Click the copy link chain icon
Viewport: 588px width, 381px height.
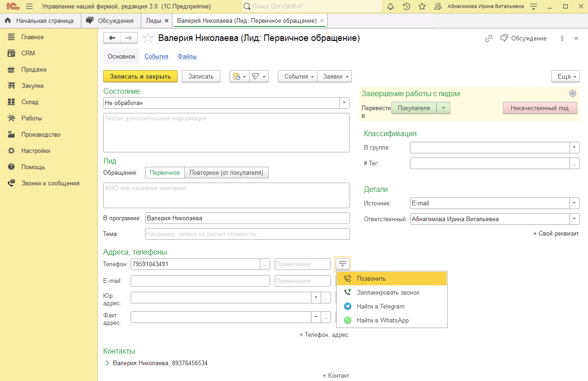[489, 39]
